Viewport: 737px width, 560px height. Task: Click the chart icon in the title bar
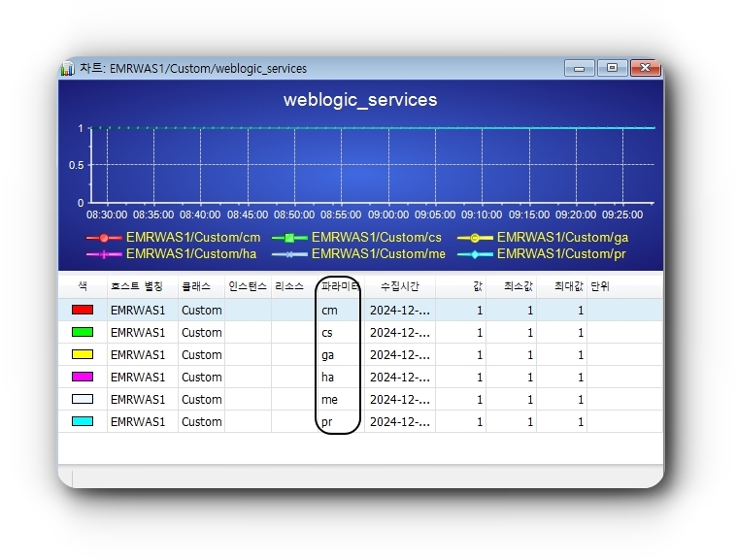[x=68, y=69]
